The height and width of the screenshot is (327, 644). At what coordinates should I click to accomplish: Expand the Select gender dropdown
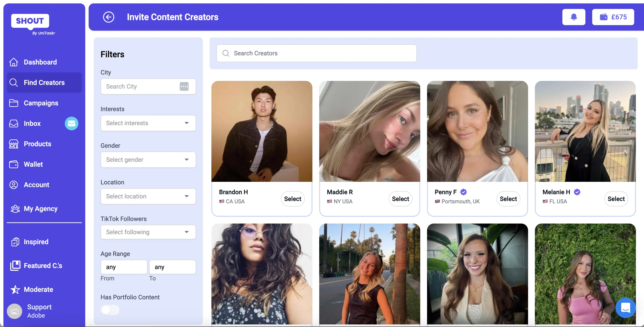(x=148, y=160)
